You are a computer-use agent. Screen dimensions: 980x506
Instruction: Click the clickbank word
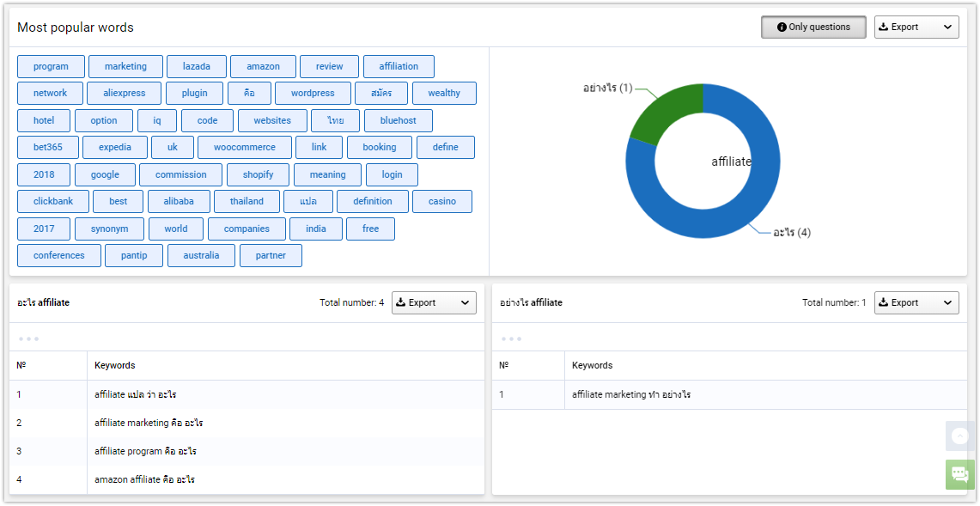point(53,201)
